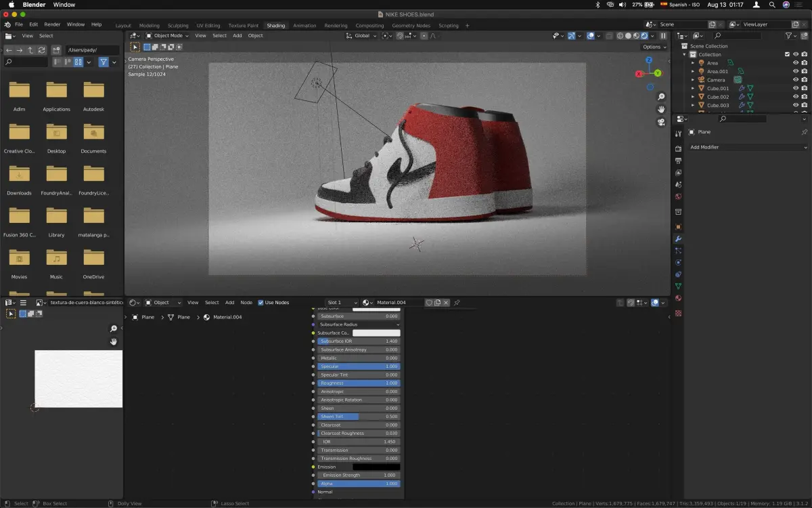Viewport: 812px width, 508px height.
Task: Open Subsurface Radius dropdown in node
Action: click(359, 324)
